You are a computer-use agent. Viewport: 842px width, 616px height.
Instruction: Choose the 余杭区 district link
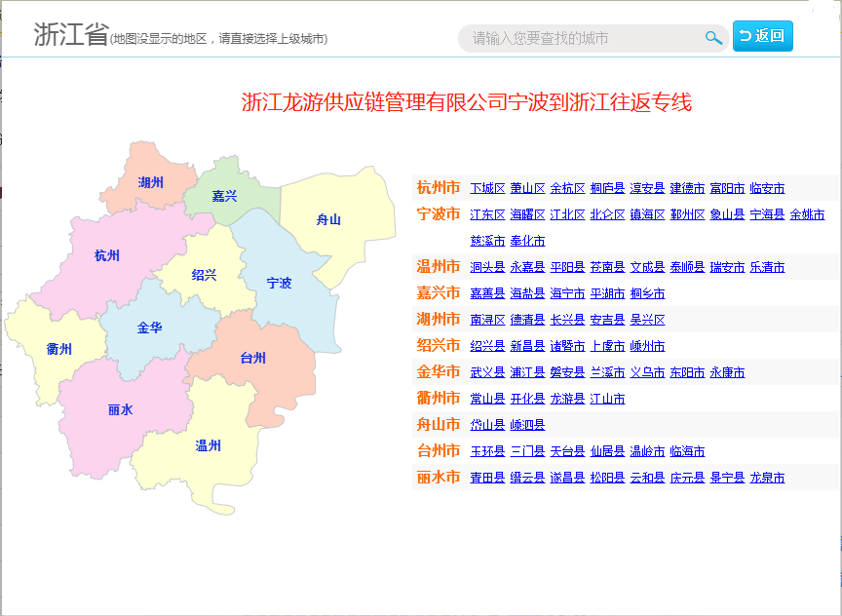567,188
